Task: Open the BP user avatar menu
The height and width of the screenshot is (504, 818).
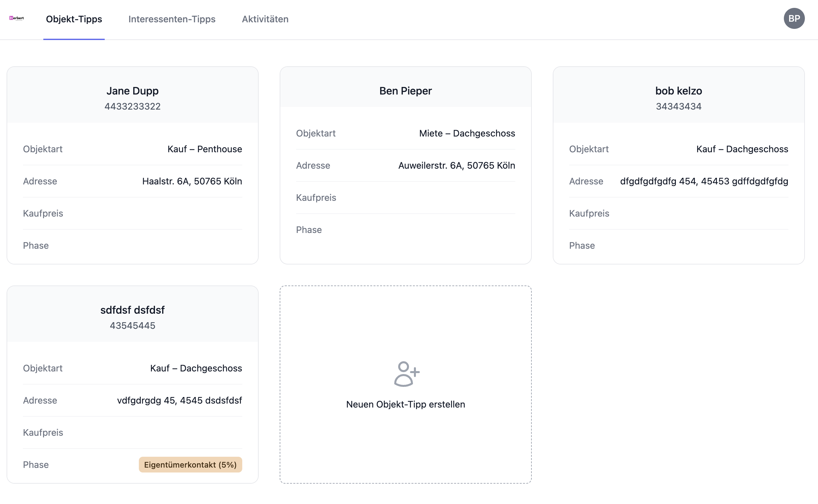Action: point(794,19)
